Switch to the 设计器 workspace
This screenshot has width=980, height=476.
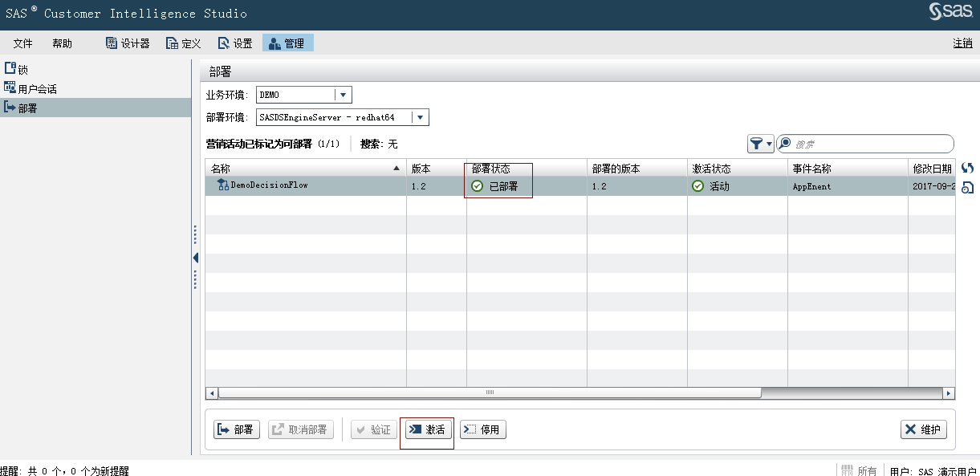pyautogui.click(x=128, y=43)
